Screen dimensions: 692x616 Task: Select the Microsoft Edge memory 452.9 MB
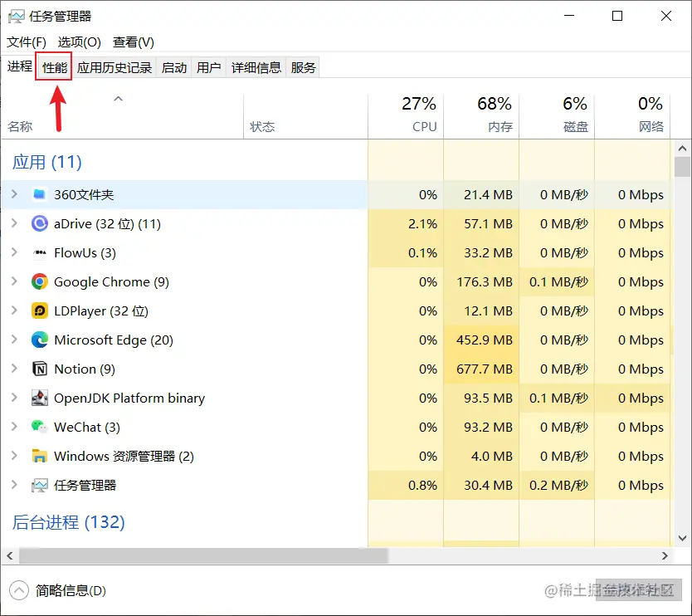pyautogui.click(x=484, y=340)
